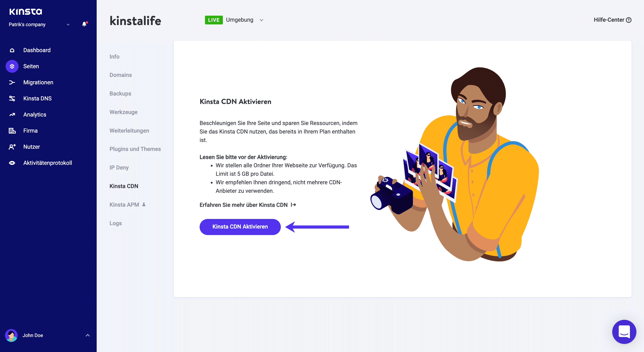Click the Analytics icon in sidebar
644x352 pixels.
pyautogui.click(x=12, y=115)
